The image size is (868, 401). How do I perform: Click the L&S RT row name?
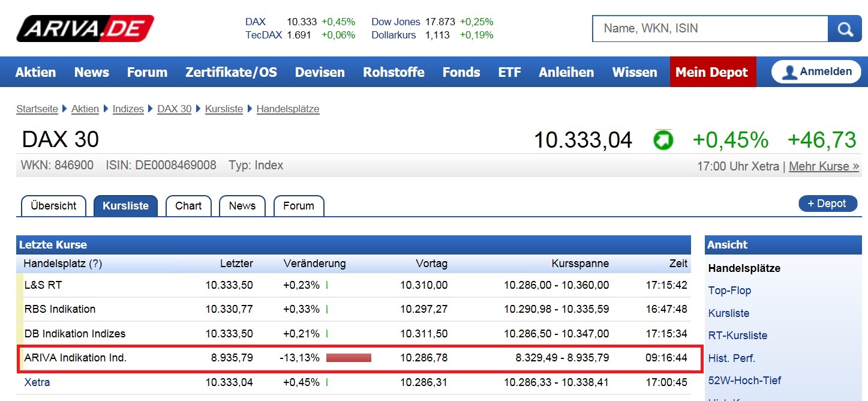[x=43, y=285]
